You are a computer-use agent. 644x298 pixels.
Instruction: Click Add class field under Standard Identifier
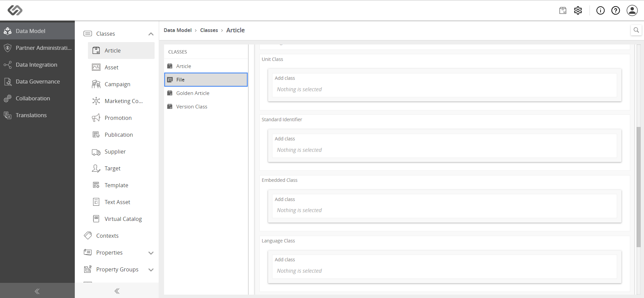(x=444, y=146)
